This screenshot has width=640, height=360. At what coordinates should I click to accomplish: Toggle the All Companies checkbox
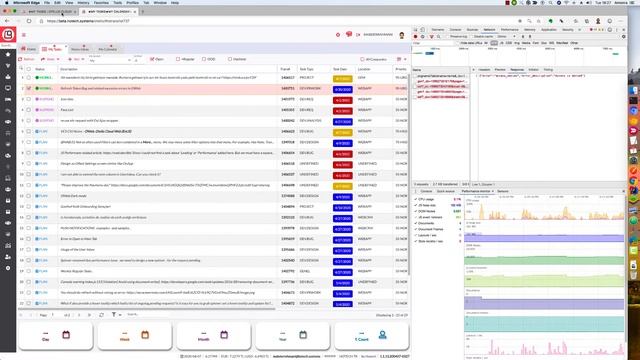point(362,59)
